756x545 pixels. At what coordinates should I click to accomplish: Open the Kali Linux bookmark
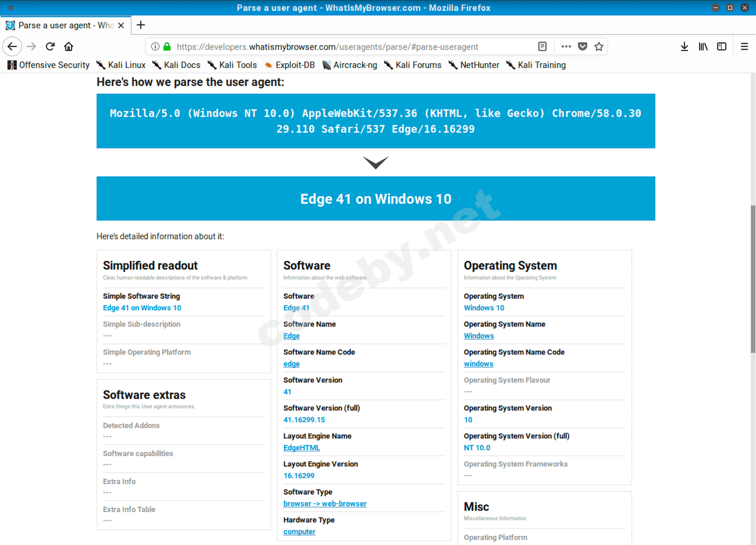pyautogui.click(x=121, y=65)
